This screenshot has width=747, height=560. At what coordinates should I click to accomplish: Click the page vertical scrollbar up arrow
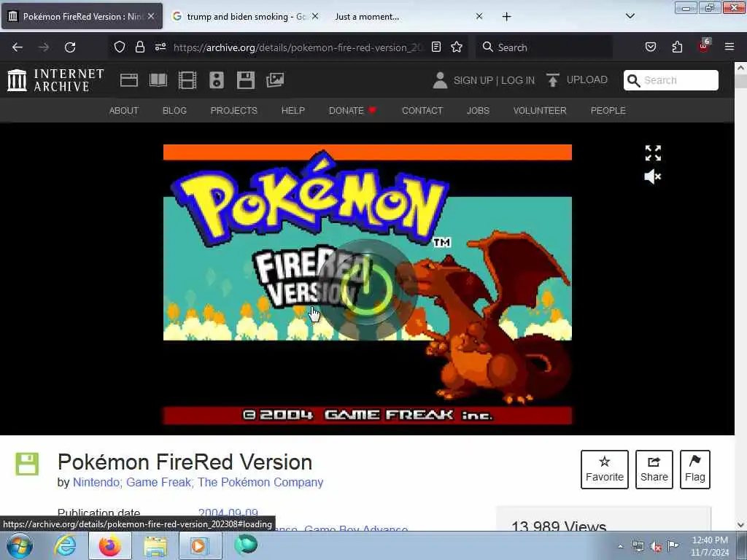740,68
